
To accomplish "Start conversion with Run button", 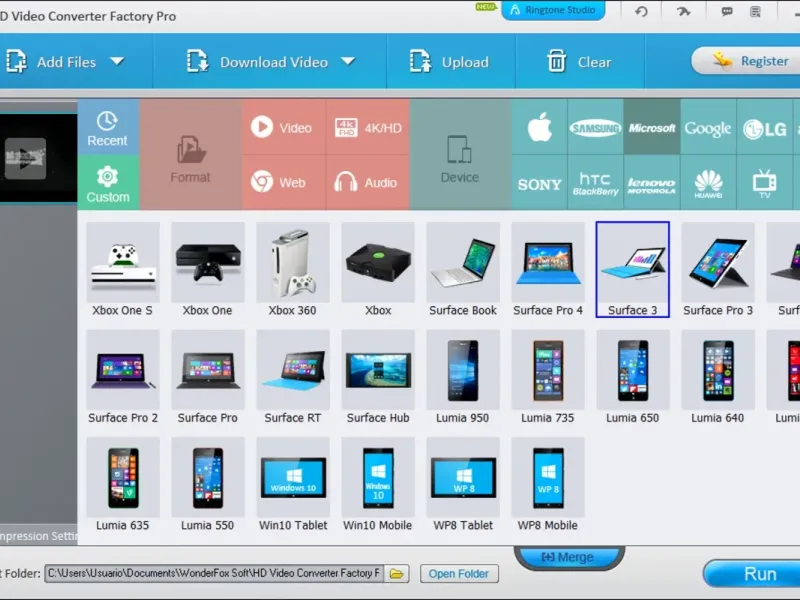I will [752, 573].
